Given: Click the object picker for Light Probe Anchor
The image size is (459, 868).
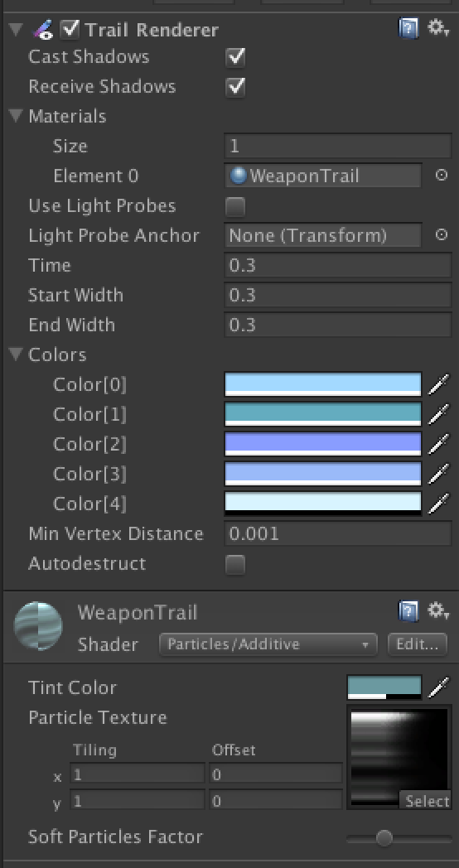Looking at the screenshot, I should point(442,234).
